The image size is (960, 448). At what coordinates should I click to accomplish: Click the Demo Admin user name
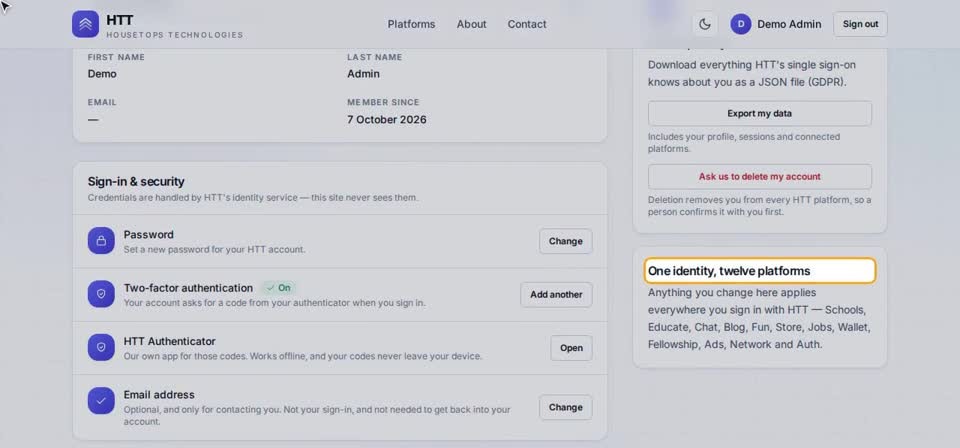pos(789,24)
